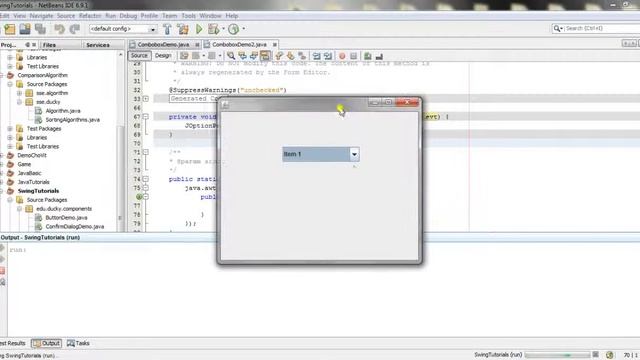The image size is (640, 360).
Task: Open the View menu
Action: (x=19, y=16)
